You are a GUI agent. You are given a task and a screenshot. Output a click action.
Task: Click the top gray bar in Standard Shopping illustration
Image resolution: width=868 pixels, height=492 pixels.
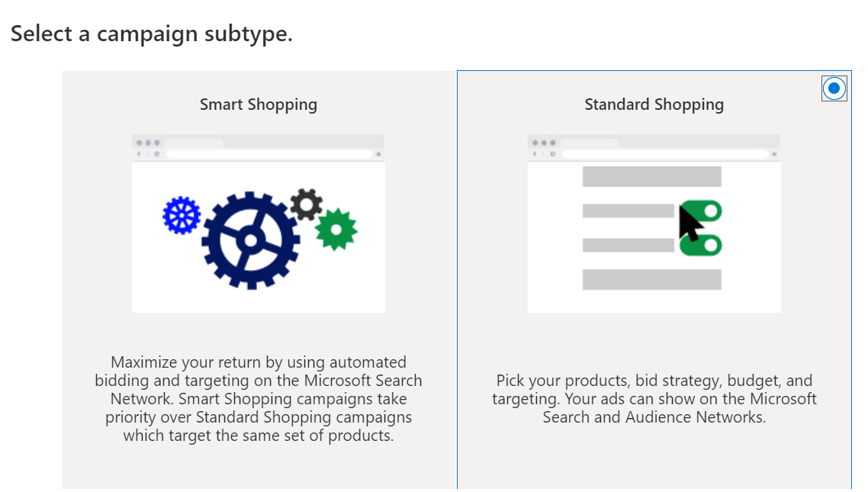click(651, 177)
